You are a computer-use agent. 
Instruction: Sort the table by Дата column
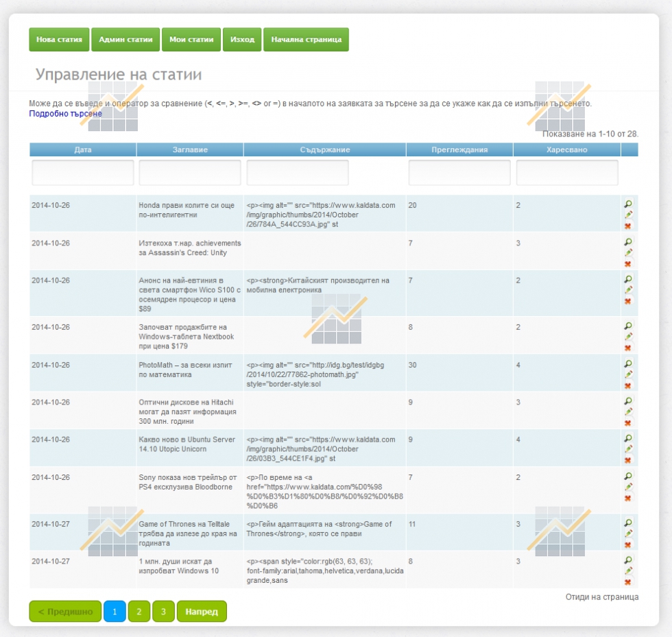pos(83,149)
